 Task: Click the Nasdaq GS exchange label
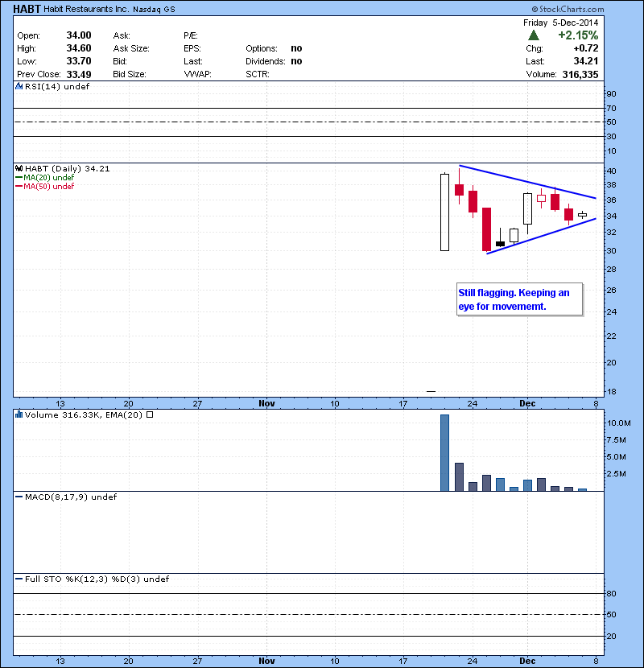pyautogui.click(x=154, y=10)
